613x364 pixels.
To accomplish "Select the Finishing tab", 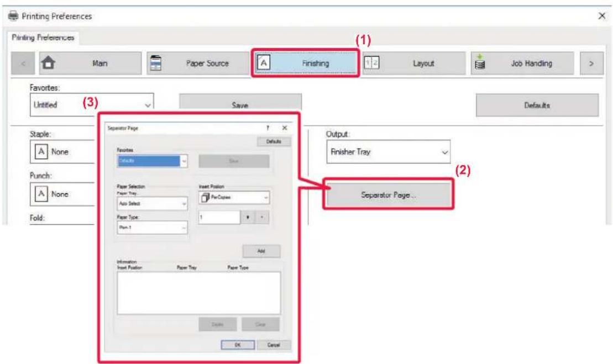I will pyautogui.click(x=305, y=63).
